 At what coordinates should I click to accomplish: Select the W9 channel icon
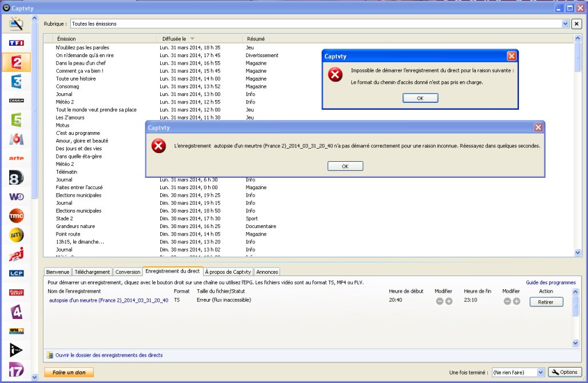tap(16, 196)
